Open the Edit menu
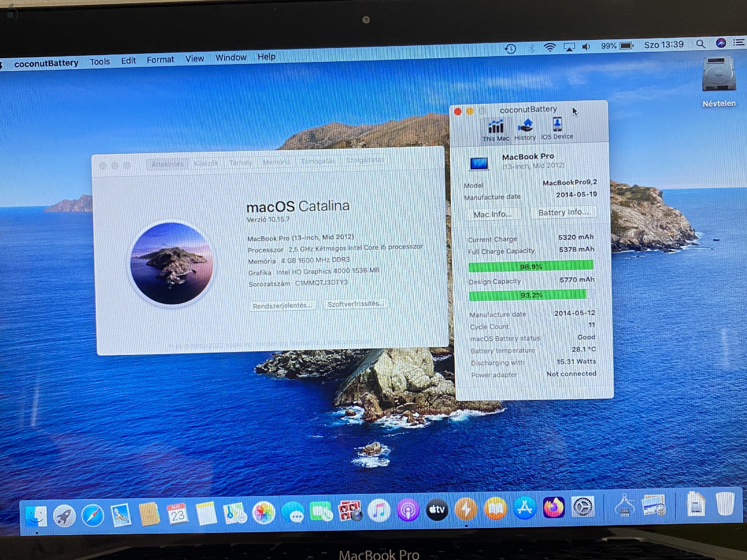Screen dimensions: 747x560 click(x=128, y=60)
